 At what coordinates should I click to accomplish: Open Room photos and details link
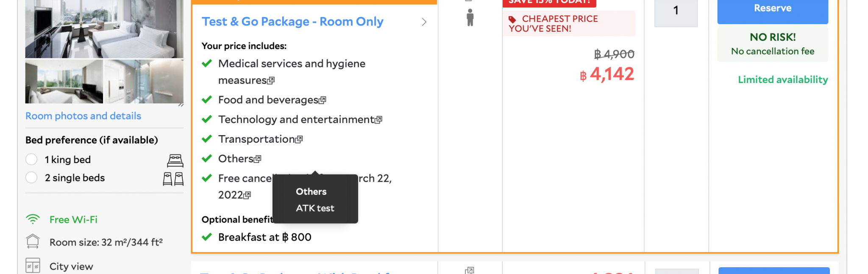(83, 116)
